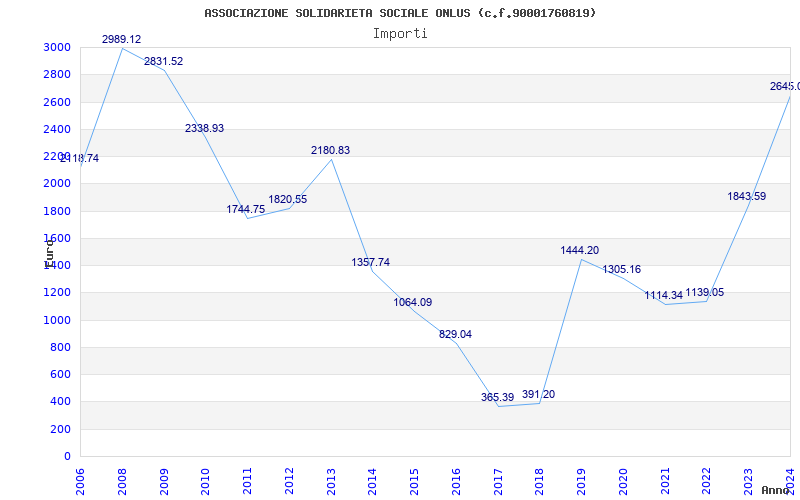Click the y-axis value 2000
Viewport: 800px width, 500px height.
pyautogui.click(x=57, y=184)
